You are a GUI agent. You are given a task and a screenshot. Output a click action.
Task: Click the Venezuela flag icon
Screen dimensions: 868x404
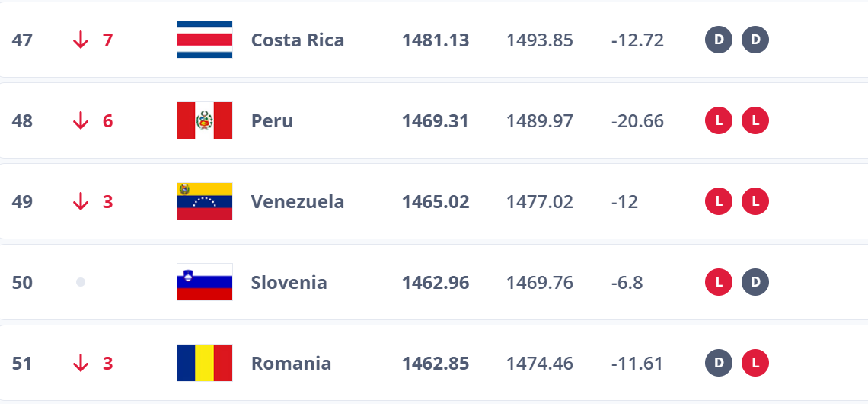(204, 201)
